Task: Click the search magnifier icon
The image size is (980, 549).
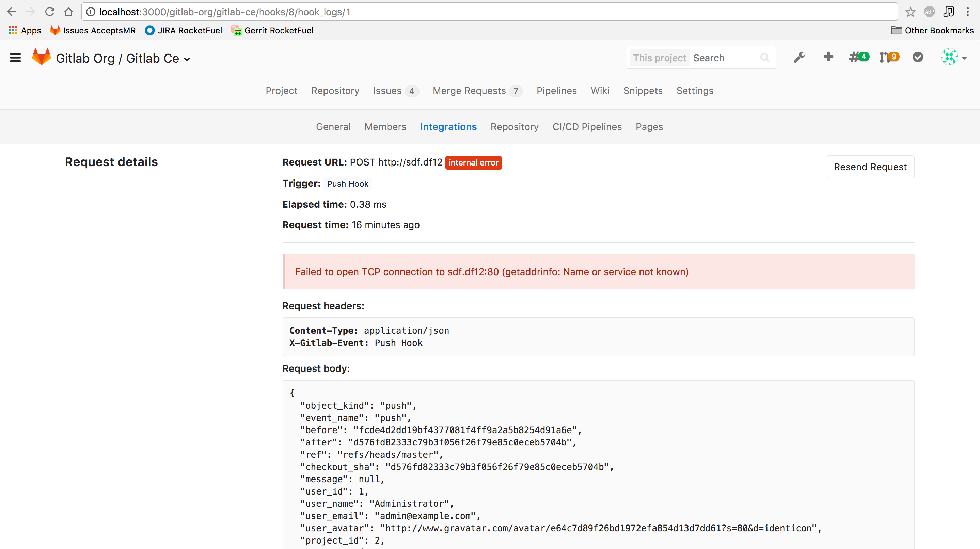Action: point(765,58)
